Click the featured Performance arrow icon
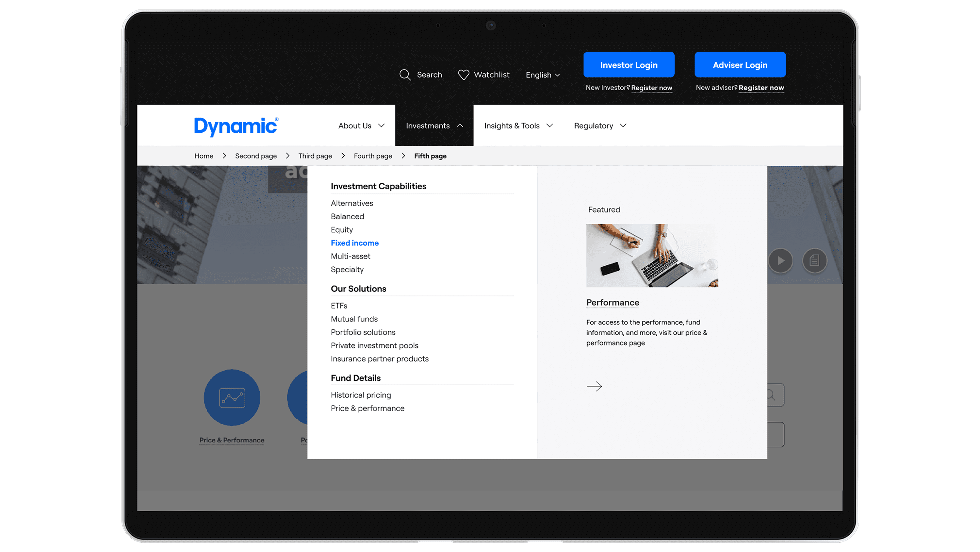The height and width of the screenshot is (552, 980). click(594, 386)
